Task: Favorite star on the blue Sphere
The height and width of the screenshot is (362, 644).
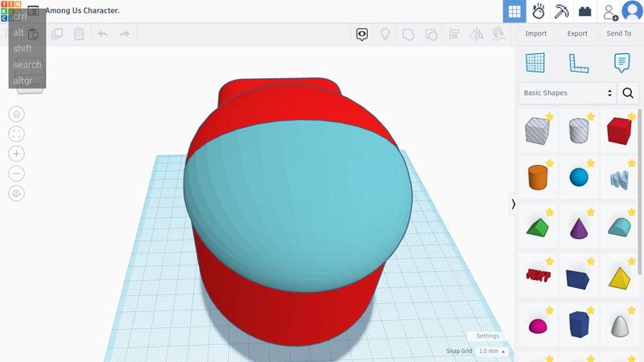Action: (591, 163)
